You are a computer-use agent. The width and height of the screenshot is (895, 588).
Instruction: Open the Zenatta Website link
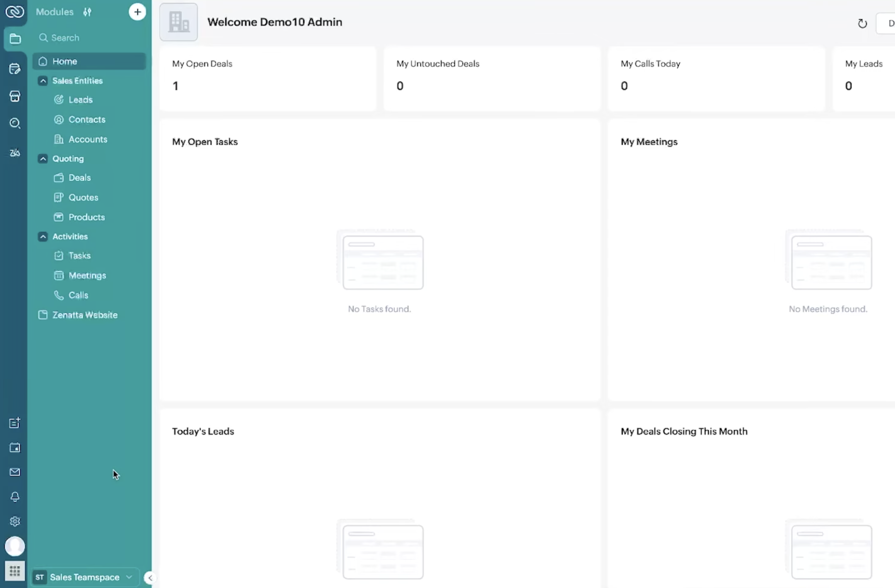coord(85,315)
